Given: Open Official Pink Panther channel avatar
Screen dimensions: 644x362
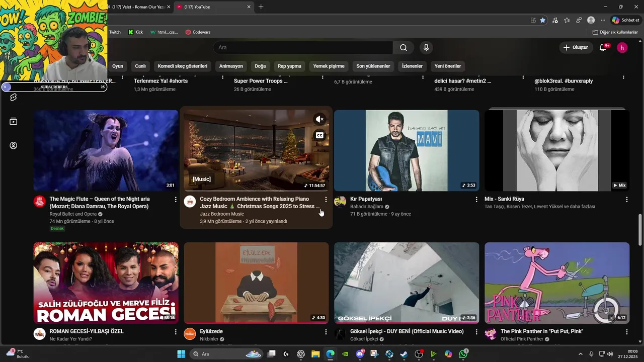Looking at the screenshot, I should pos(491,334).
